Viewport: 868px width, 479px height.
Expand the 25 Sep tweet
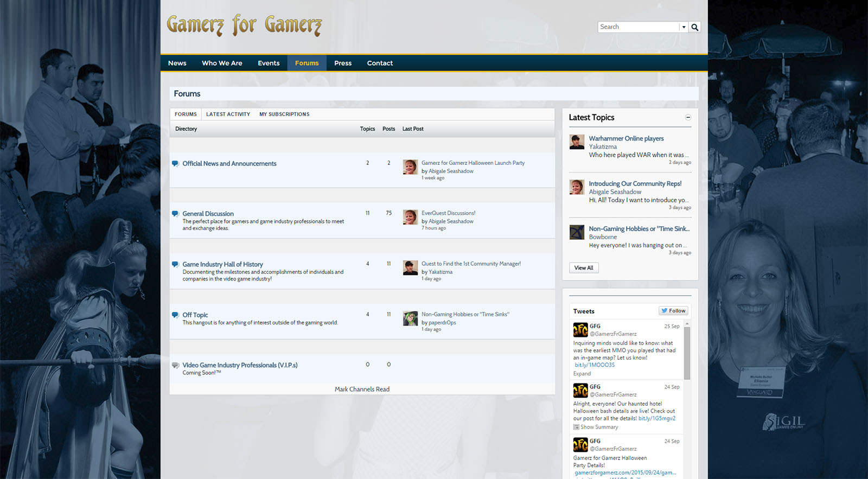(x=582, y=373)
